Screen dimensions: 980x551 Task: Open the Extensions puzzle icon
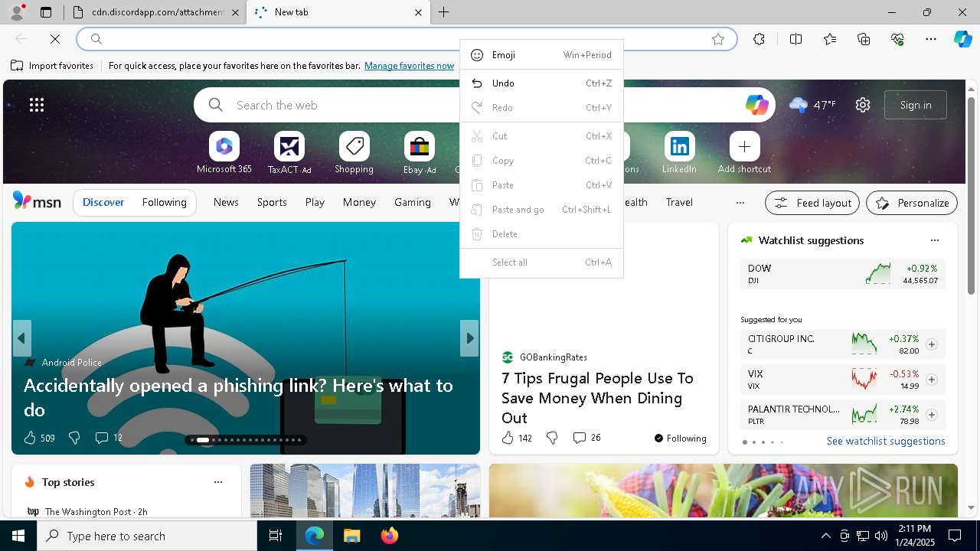click(759, 39)
